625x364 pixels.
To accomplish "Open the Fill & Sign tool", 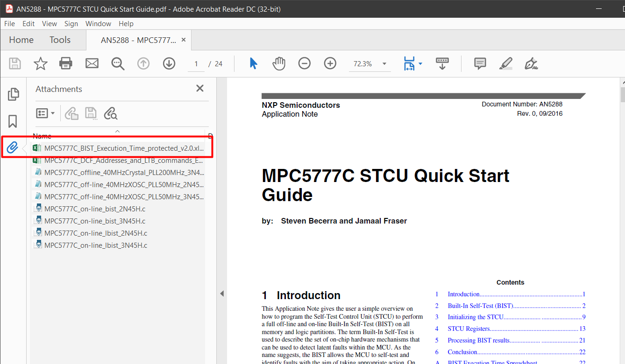I will (531, 63).
